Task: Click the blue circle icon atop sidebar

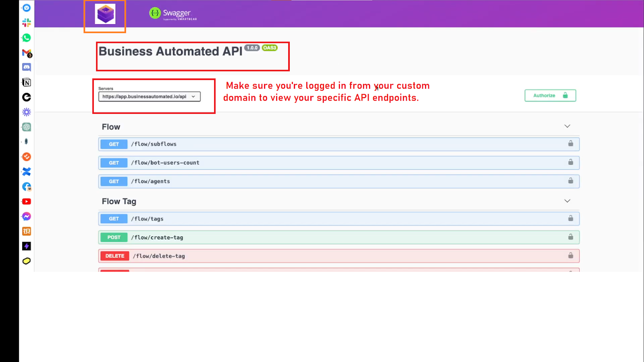Action: tap(27, 8)
